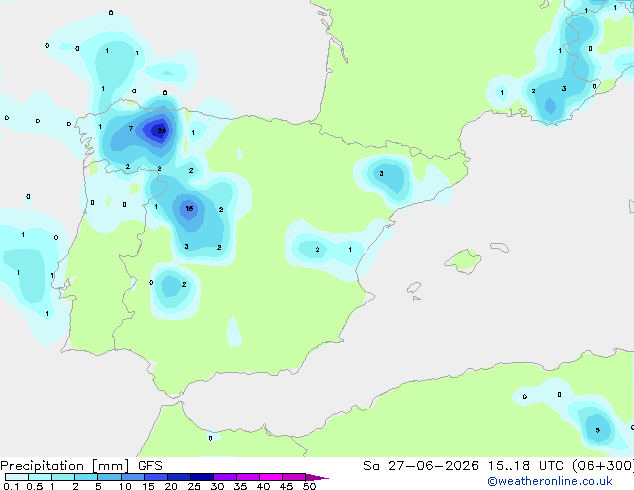Click the lightest cyan legend swatch between 0.1 and 0.5
The image size is (634, 490).
(17, 477)
